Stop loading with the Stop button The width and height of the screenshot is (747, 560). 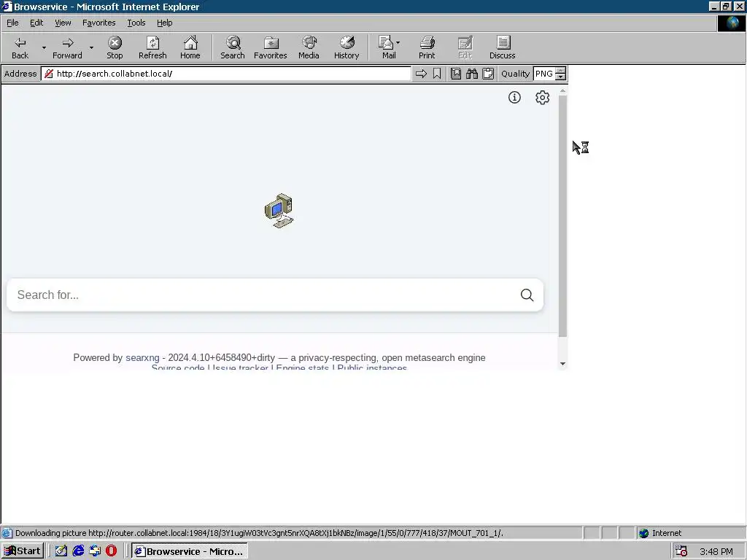point(115,47)
